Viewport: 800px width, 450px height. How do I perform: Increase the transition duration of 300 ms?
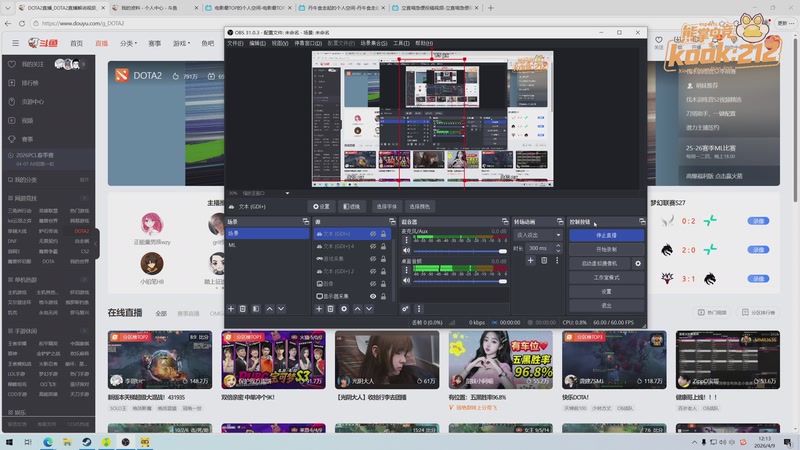click(558, 246)
